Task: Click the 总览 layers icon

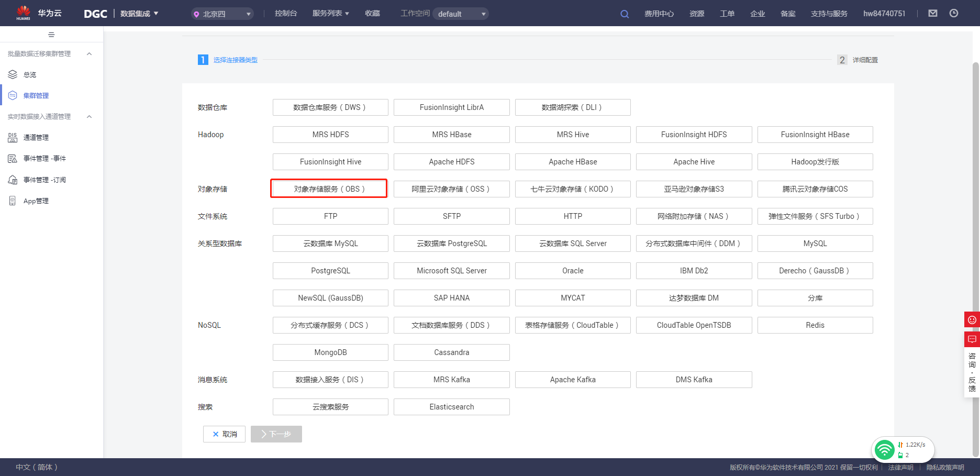Action: [13, 74]
